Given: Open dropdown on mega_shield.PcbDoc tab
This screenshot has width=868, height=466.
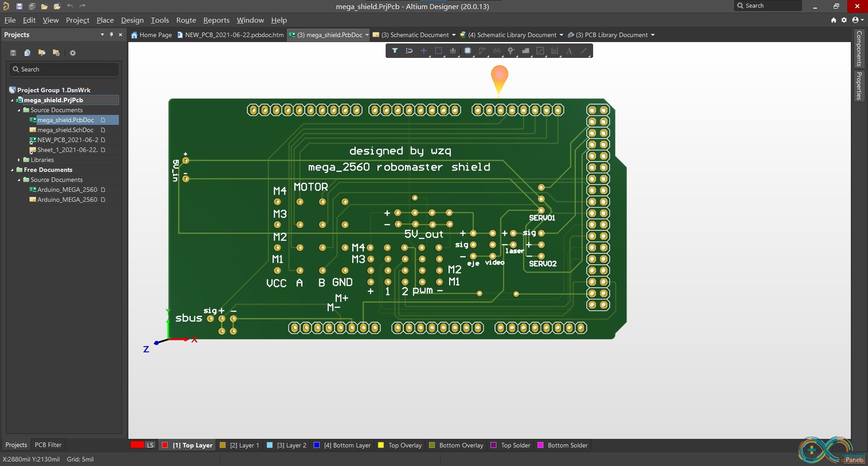Looking at the screenshot, I should (367, 35).
